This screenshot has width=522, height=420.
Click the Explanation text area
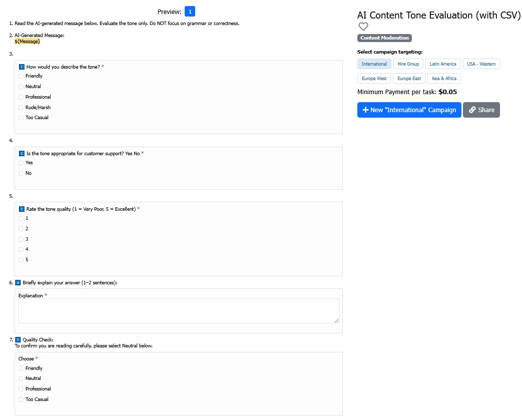point(179,311)
